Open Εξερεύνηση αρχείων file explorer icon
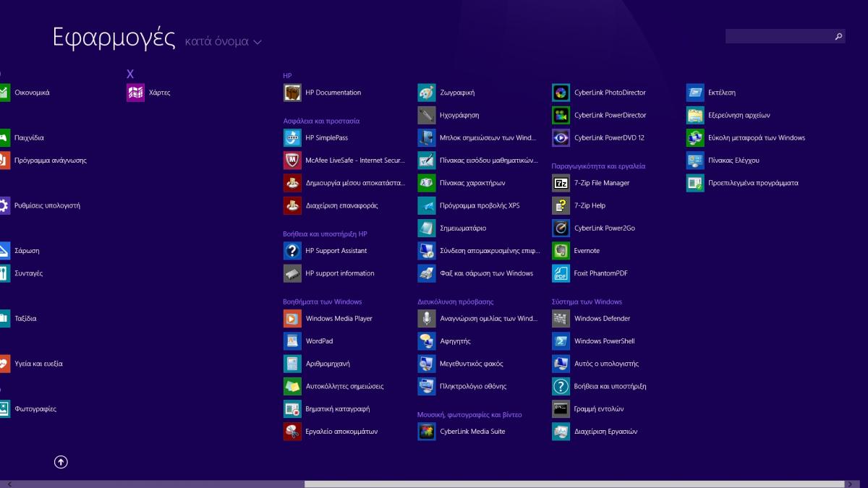868x488 pixels. 695,115
